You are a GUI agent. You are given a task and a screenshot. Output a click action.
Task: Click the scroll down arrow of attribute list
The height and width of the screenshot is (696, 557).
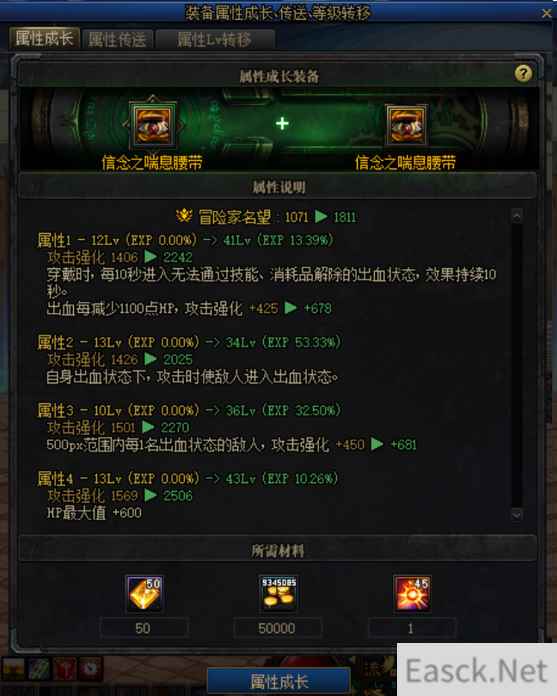[517, 515]
